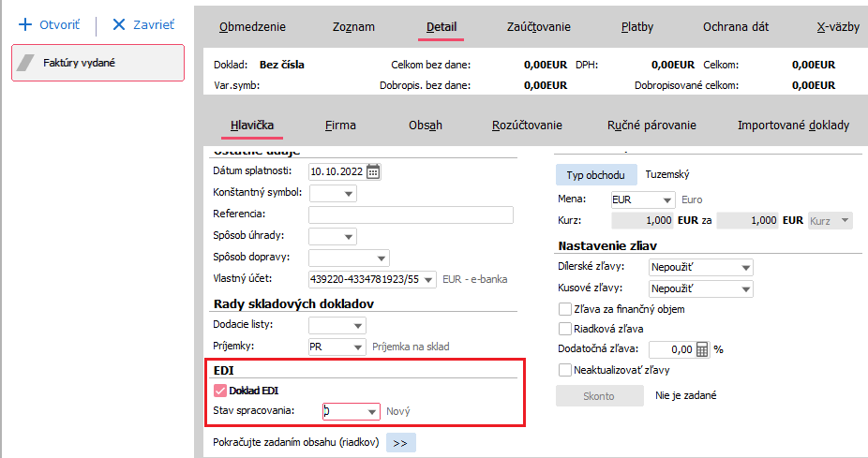Open calendar picker for Dátum splatnosti
The image size is (868, 458).
pyautogui.click(x=373, y=171)
